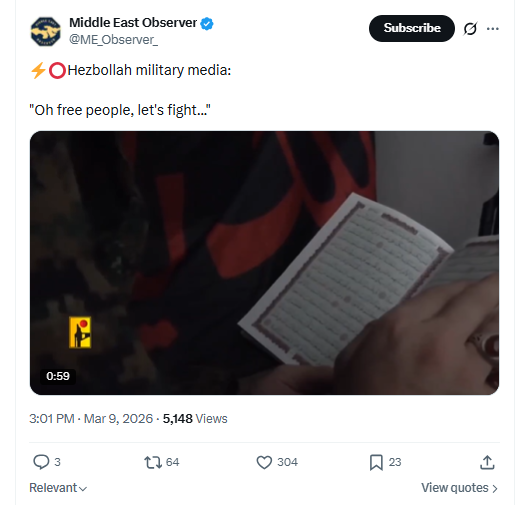
Task: Bookmark this post
Action: coord(376,462)
